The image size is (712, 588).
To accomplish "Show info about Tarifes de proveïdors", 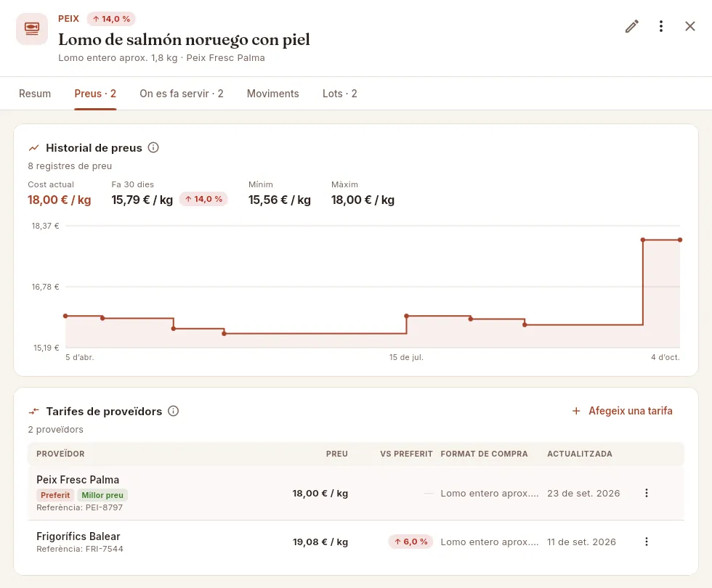I will click(174, 411).
